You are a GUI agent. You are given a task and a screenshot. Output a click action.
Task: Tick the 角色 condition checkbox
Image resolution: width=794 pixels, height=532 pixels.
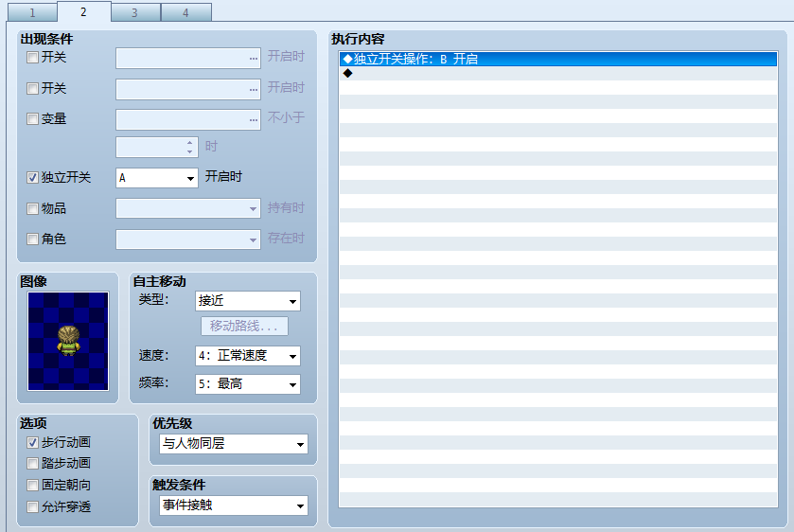coord(32,239)
